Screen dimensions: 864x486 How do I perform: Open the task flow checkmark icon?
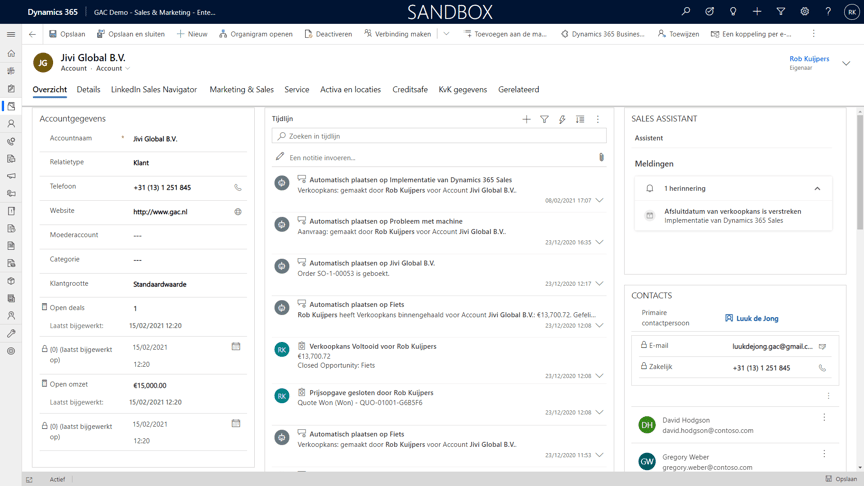click(709, 11)
